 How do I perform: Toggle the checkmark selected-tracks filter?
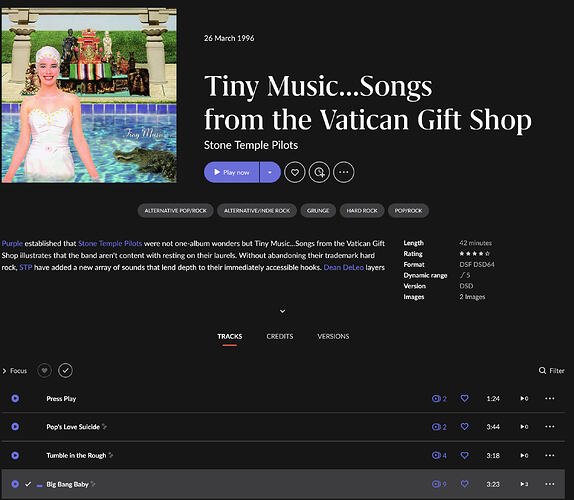pyautogui.click(x=65, y=370)
